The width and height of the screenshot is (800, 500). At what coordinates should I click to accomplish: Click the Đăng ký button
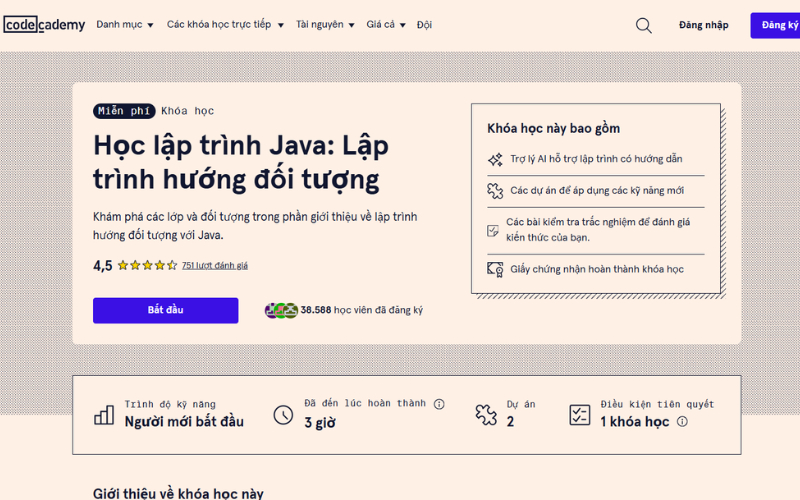tap(776, 25)
